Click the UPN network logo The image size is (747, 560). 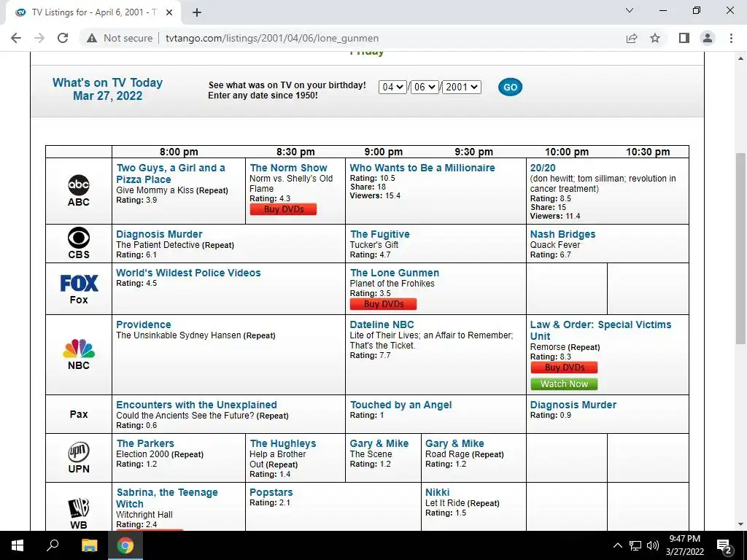point(79,452)
